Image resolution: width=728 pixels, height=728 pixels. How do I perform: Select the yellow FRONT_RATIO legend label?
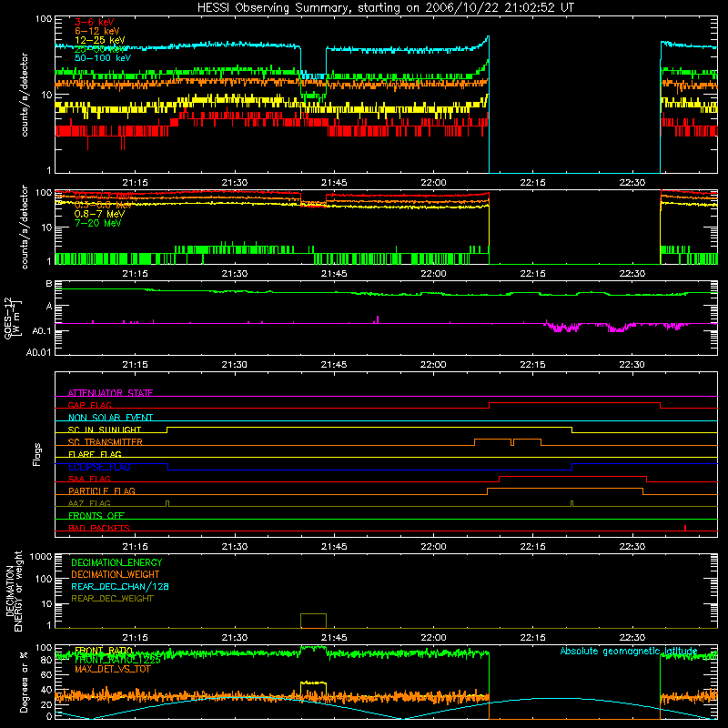point(104,651)
